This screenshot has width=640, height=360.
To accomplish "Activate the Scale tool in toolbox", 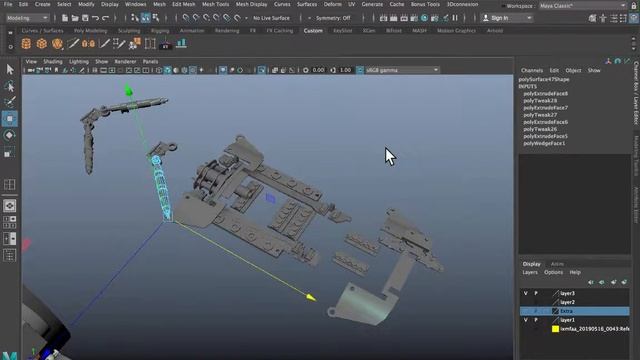I will [10, 153].
